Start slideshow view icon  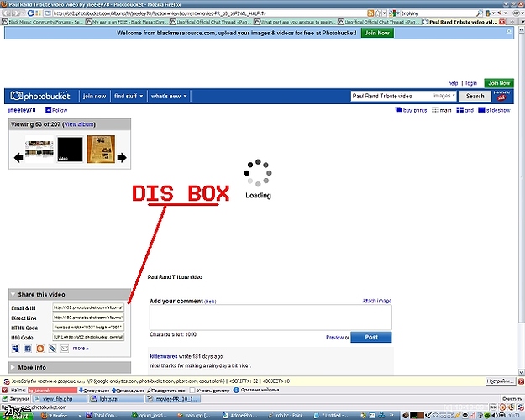click(x=481, y=110)
